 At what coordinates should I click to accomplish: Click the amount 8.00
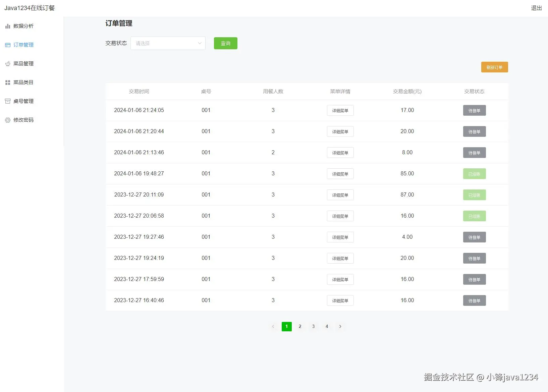407,152
